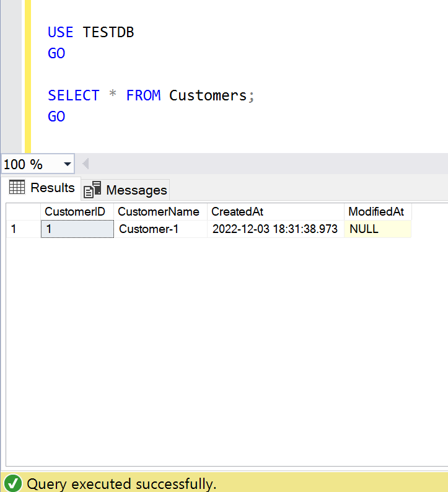
Task: Click the Customers table name in query
Action: (208, 95)
